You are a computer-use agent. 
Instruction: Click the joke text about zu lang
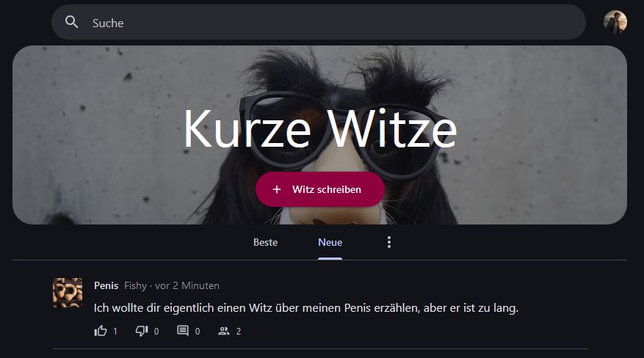(x=306, y=308)
